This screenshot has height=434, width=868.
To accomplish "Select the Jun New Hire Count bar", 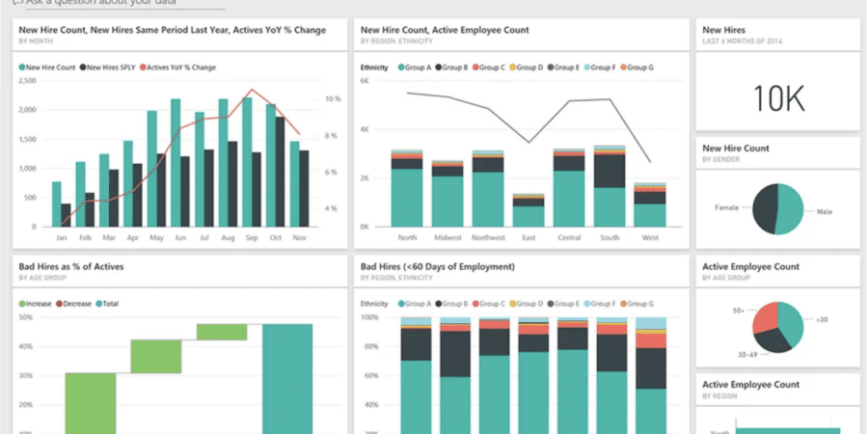I will pyautogui.click(x=176, y=163).
